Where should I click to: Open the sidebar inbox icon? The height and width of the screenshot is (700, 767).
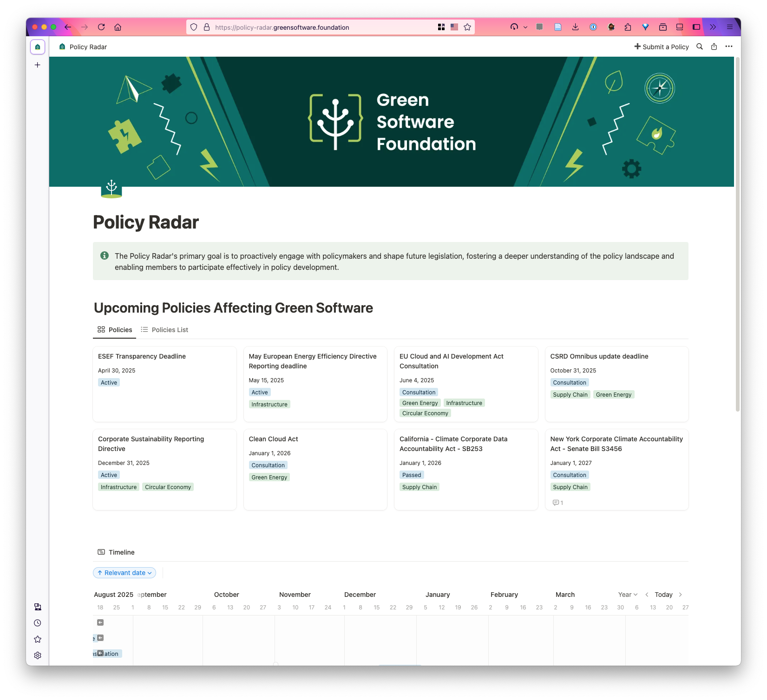pos(38,607)
